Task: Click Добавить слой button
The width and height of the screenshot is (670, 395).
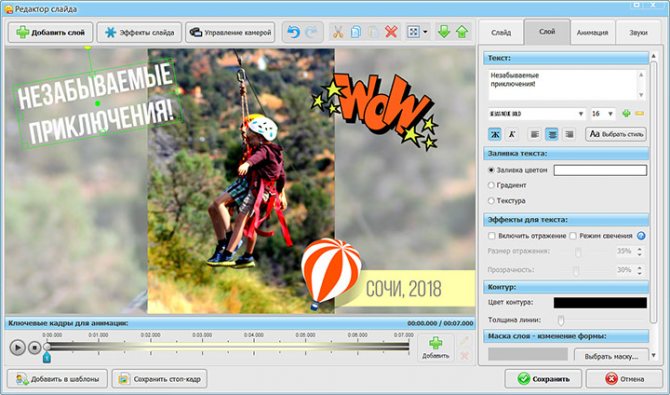Action: click(x=50, y=32)
